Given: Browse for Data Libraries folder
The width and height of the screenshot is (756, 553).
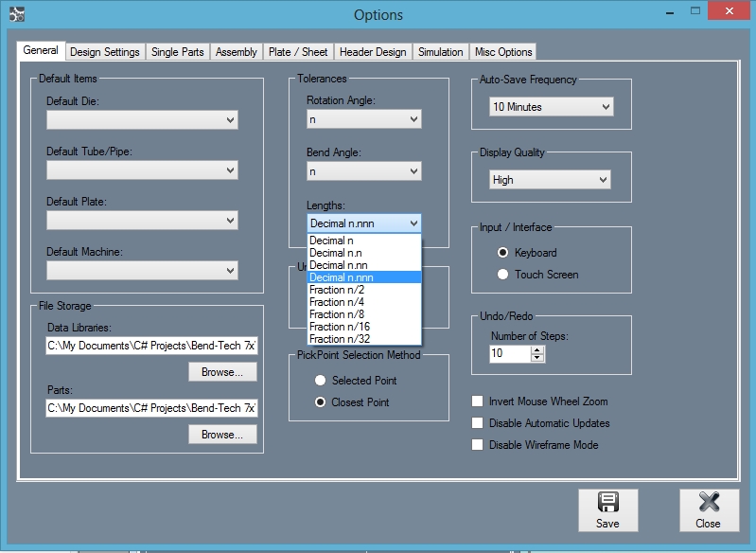Looking at the screenshot, I should click(x=222, y=372).
